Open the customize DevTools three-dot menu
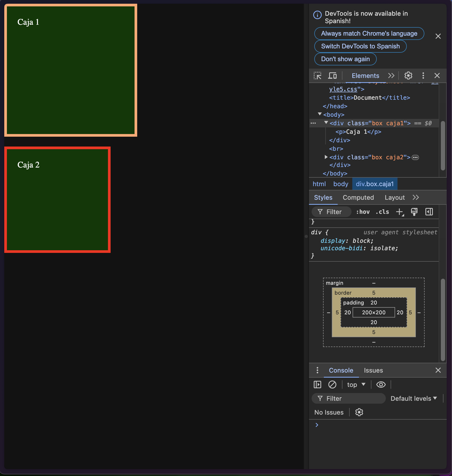 tap(423, 76)
